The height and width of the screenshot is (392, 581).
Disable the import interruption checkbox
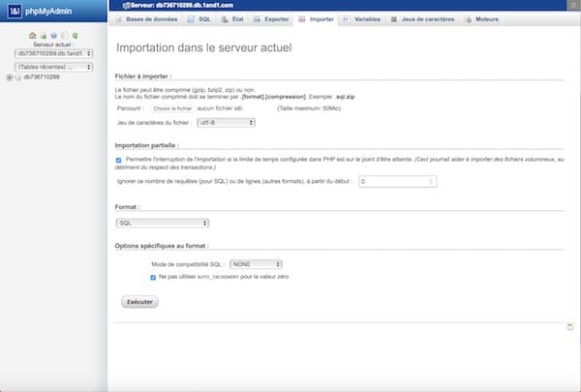[118, 161]
